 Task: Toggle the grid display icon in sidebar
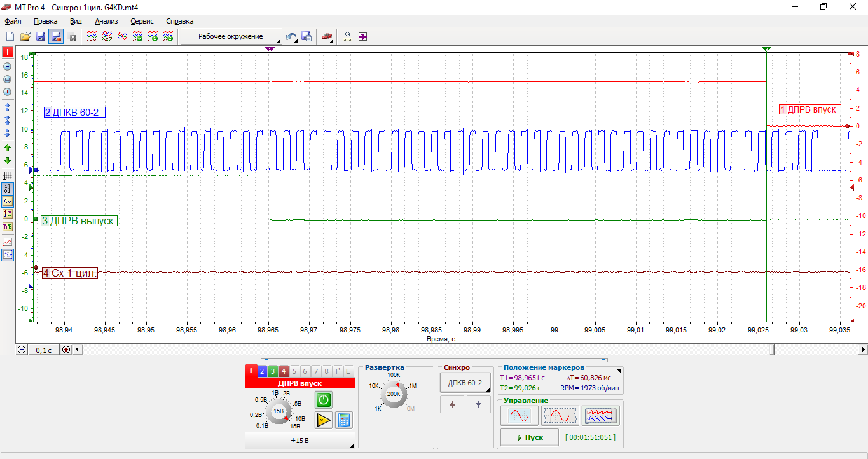[8, 175]
